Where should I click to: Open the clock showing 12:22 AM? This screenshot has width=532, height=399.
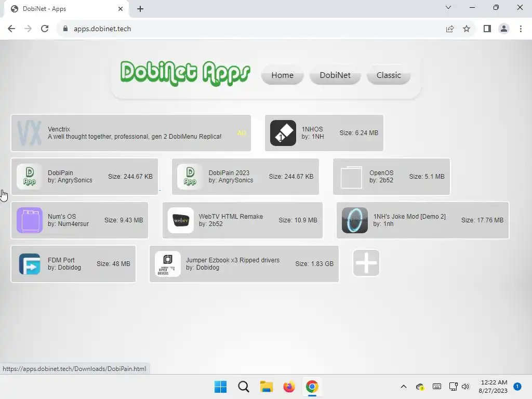coord(494,387)
